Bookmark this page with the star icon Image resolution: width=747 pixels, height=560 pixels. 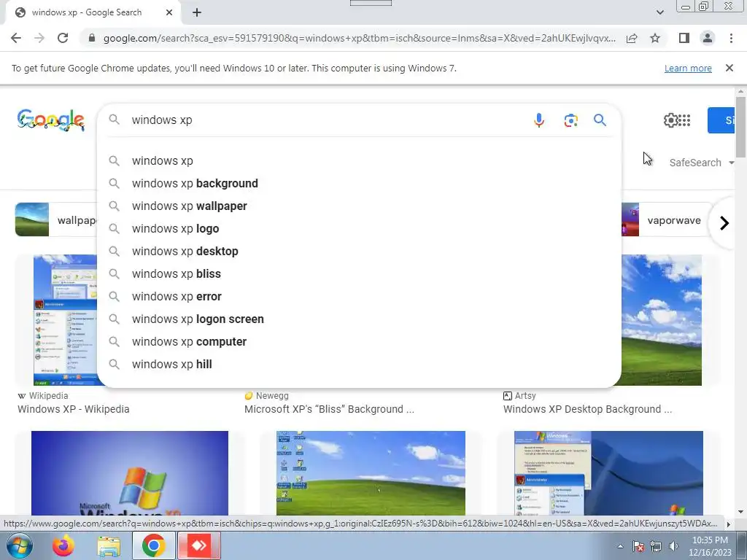[x=655, y=38]
